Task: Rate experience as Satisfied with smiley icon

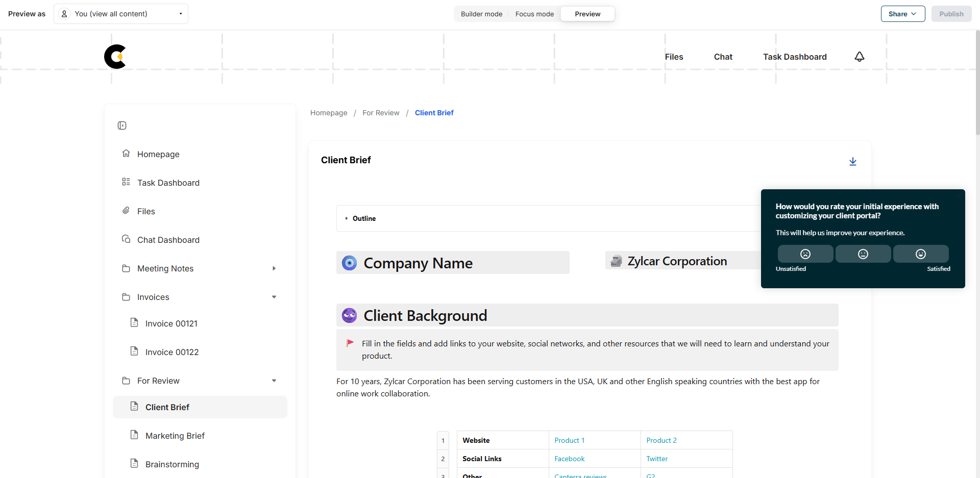Action: point(920,254)
